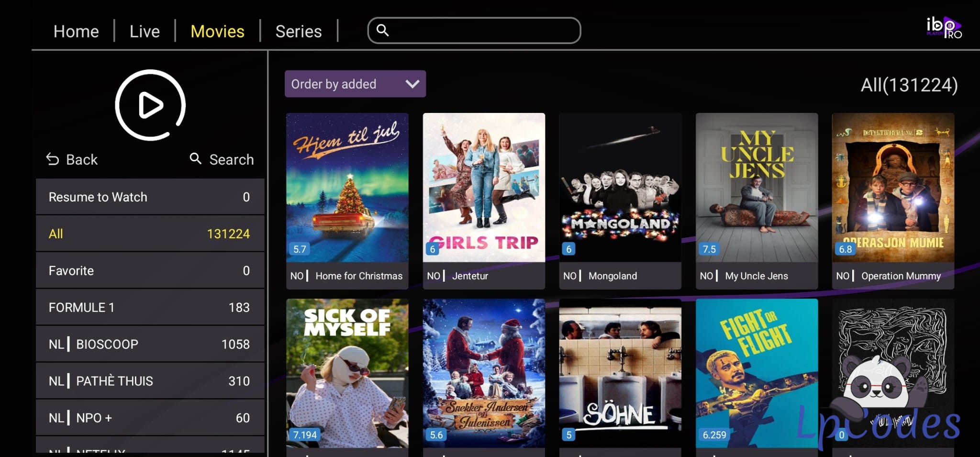The image size is (980, 457).
Task: Click the magnifier icon in top search bar
Action: coord(382,30)
